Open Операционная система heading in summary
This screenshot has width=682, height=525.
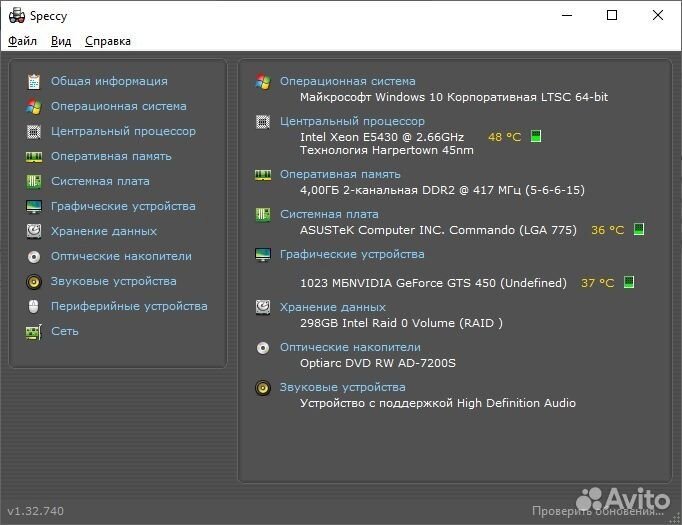pyautogui.click(x=348, y=81)
